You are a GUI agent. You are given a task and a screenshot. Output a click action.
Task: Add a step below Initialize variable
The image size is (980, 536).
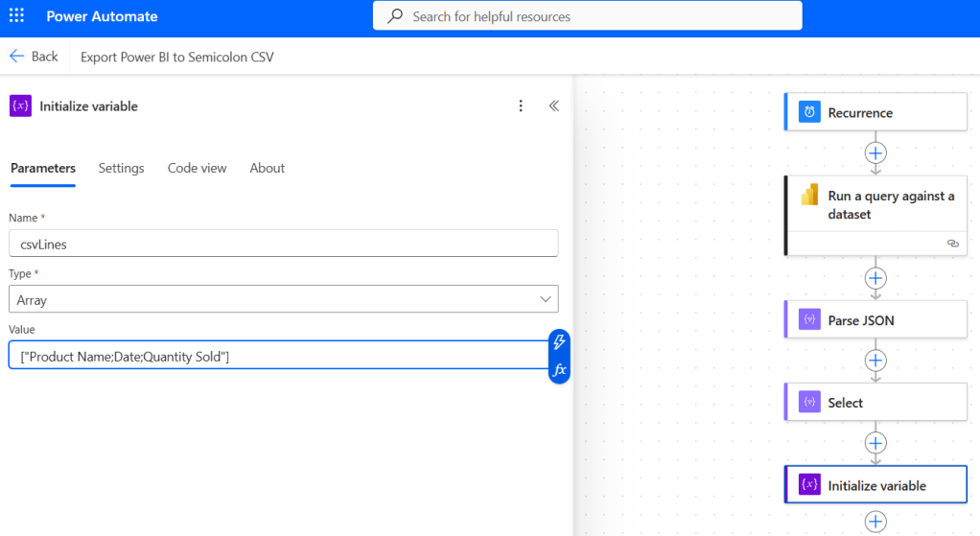[x=875, y=522]
